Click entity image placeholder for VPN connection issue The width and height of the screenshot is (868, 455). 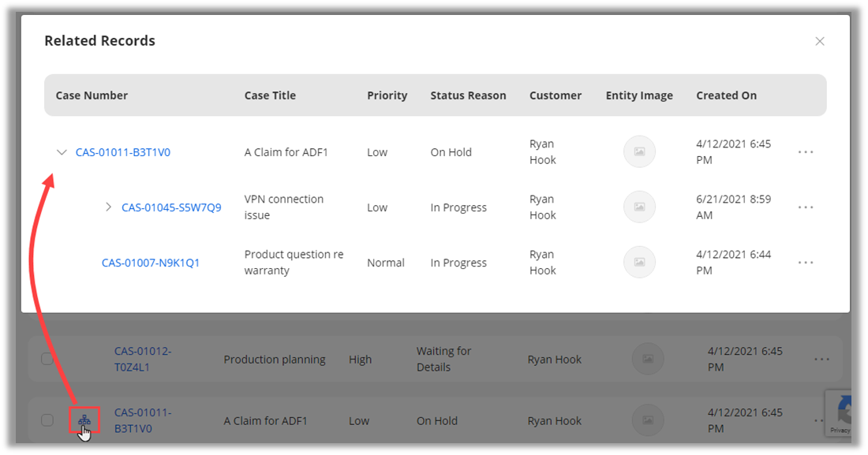[x=639, y=207]
